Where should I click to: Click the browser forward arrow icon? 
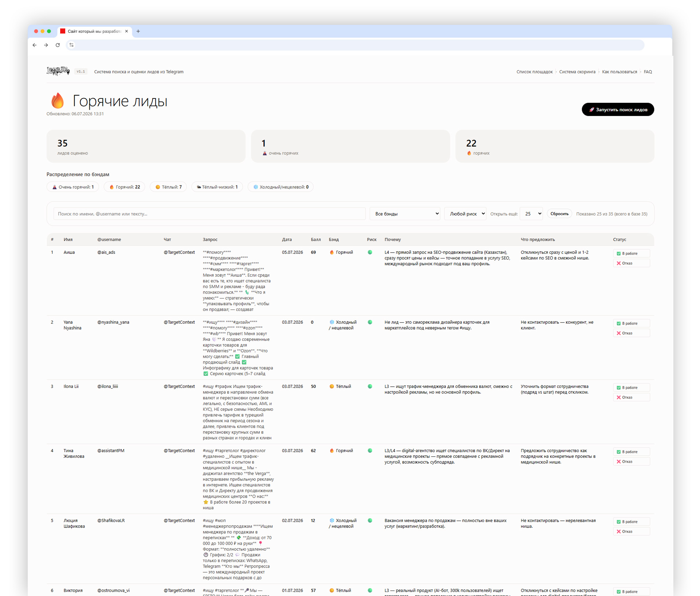pos(46,45)
